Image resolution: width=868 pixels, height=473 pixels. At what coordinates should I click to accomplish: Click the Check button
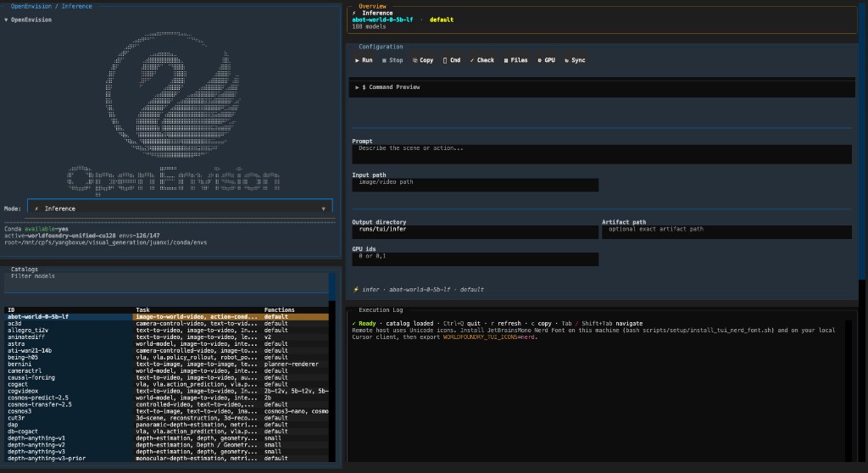482,60
